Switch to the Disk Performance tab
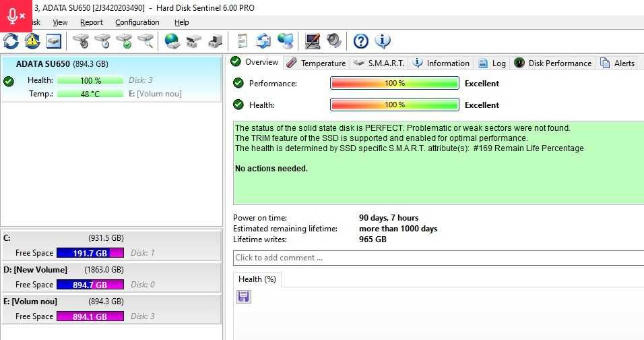644x340 pixels. tap(553, 63)
